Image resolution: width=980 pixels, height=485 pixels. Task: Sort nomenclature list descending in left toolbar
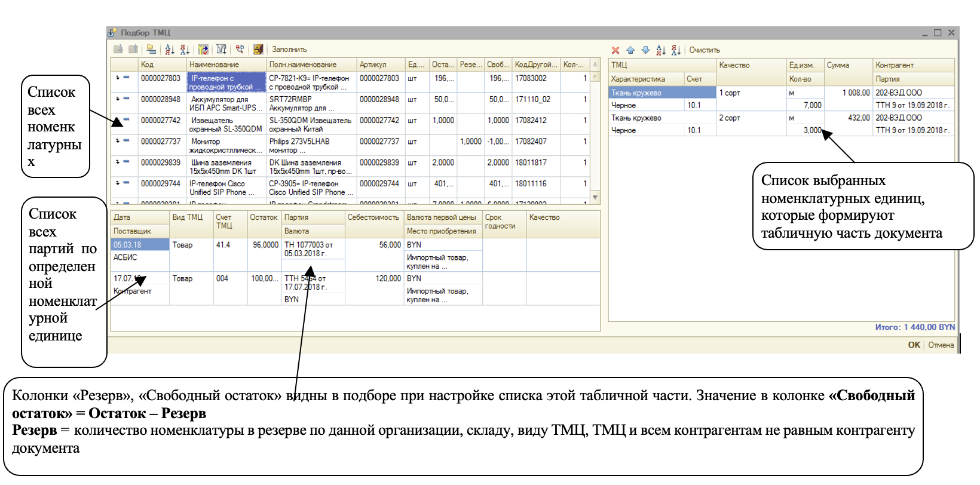185,50
